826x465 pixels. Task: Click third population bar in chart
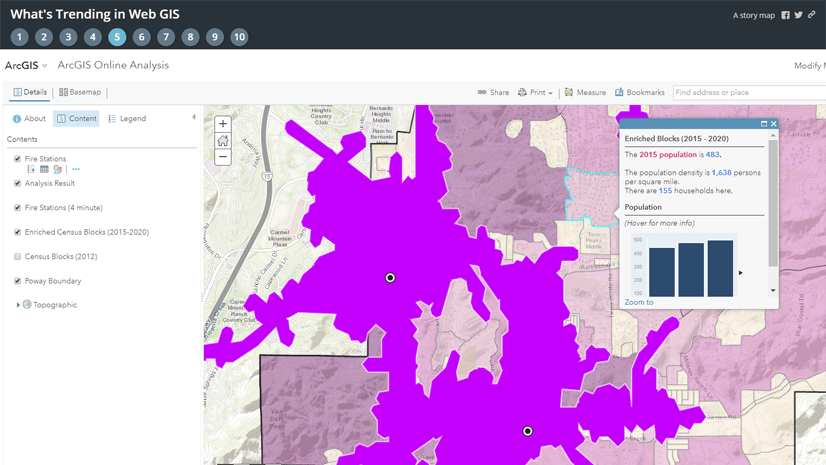coord(720,269)
